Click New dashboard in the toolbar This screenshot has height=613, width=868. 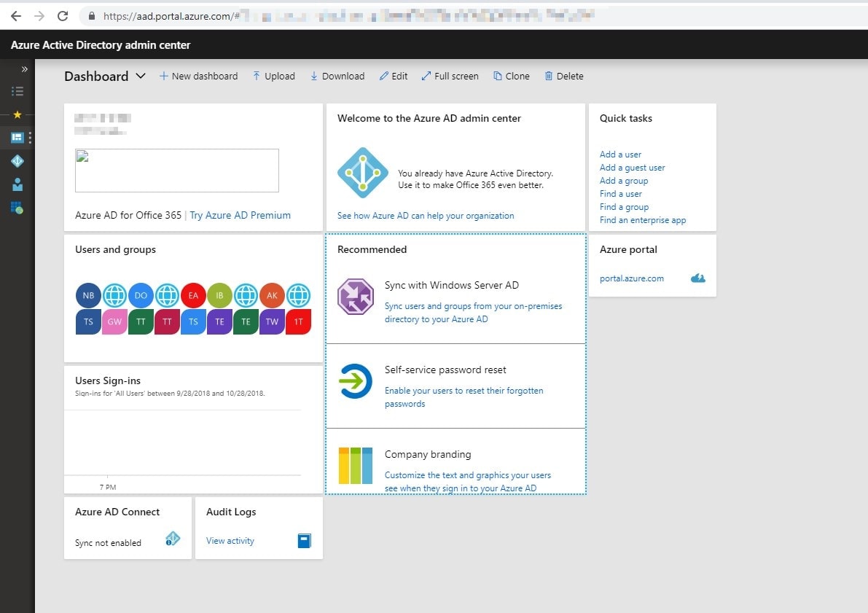click(x=198, y=77)
